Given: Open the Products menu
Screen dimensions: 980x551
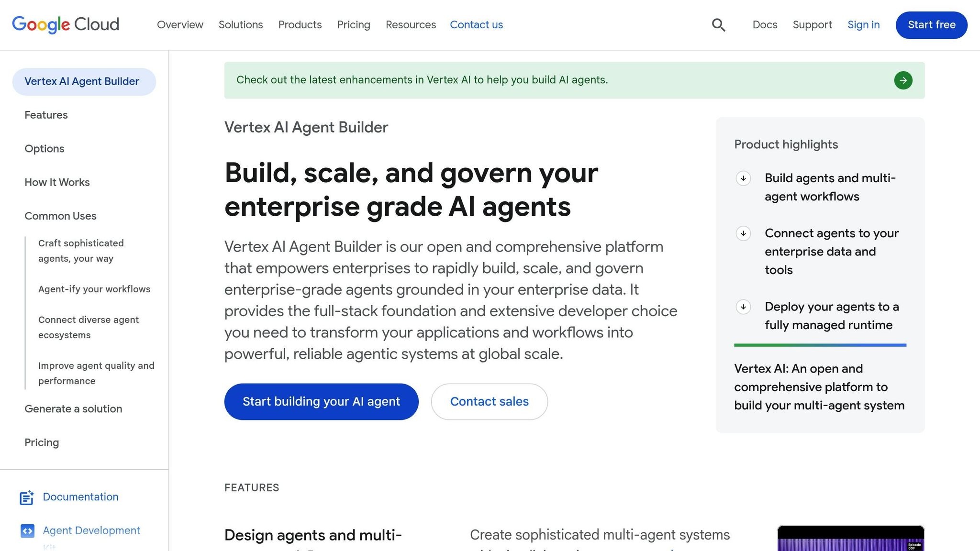Looking at the screenshot, I should tap(300, 24).
